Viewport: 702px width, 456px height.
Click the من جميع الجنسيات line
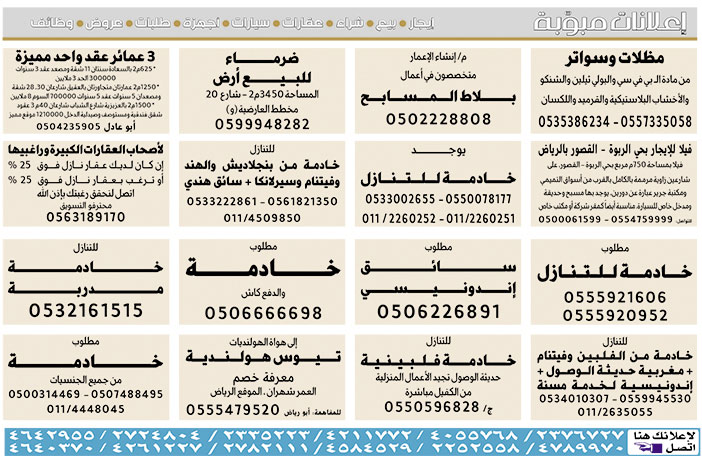[x=86, y=380]
